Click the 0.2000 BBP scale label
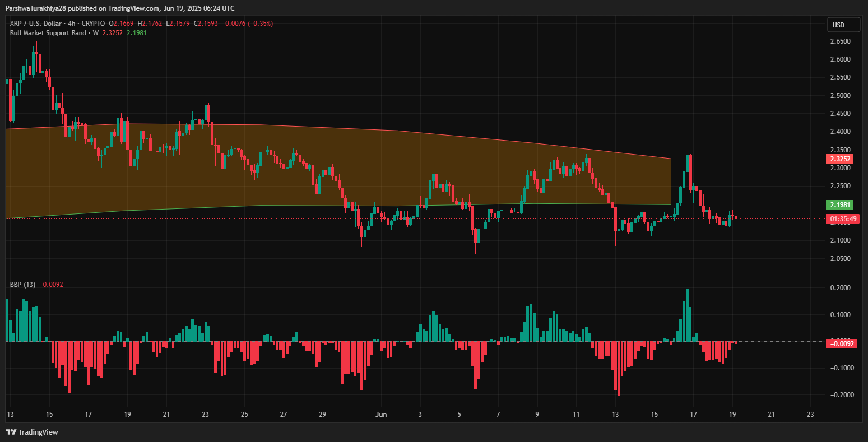 tap(840, 288)
